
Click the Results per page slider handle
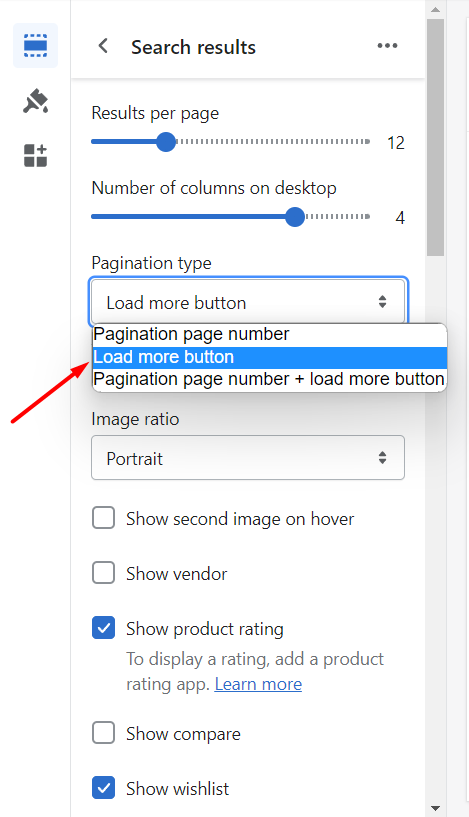pos(166,142)
